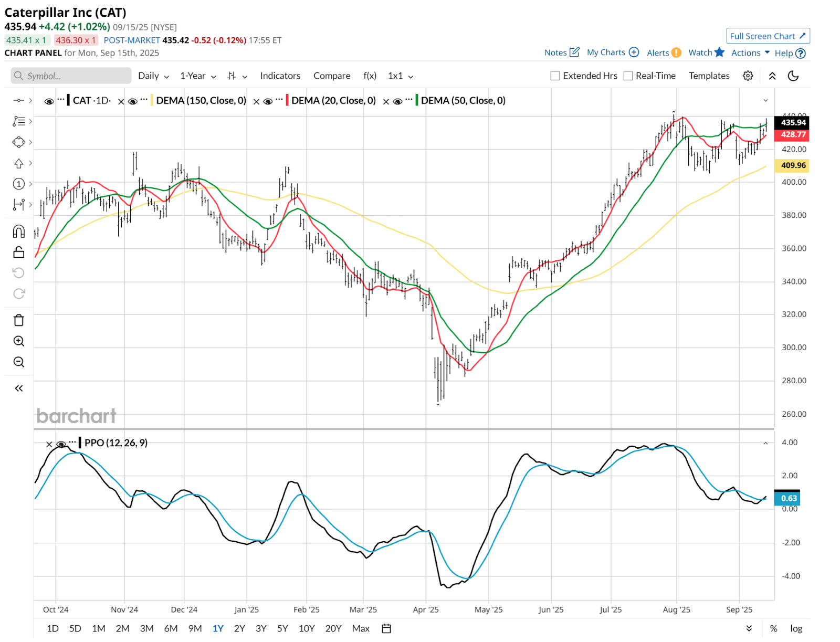
Task: Open the 1-Year period dropdown
Action: (198, 76)
